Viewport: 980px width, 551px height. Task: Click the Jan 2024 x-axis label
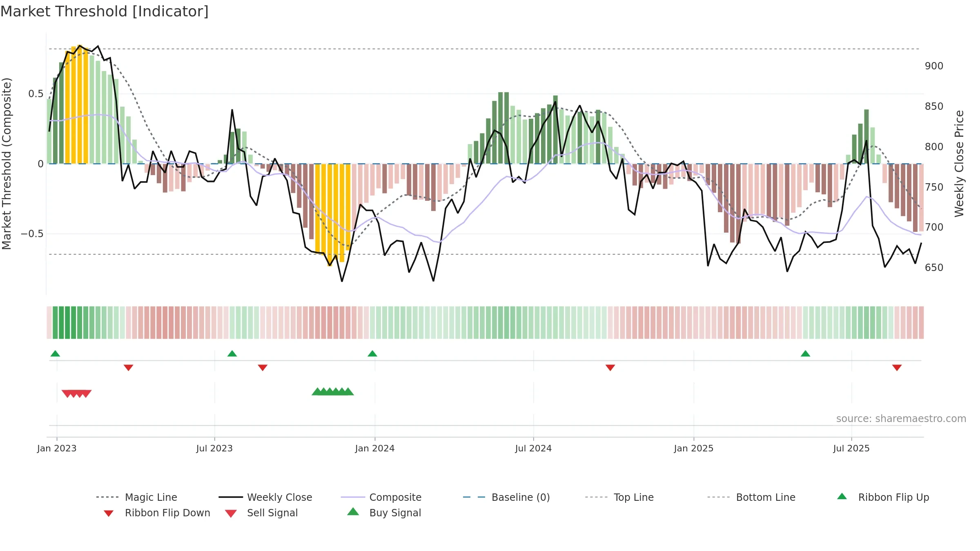375,449
